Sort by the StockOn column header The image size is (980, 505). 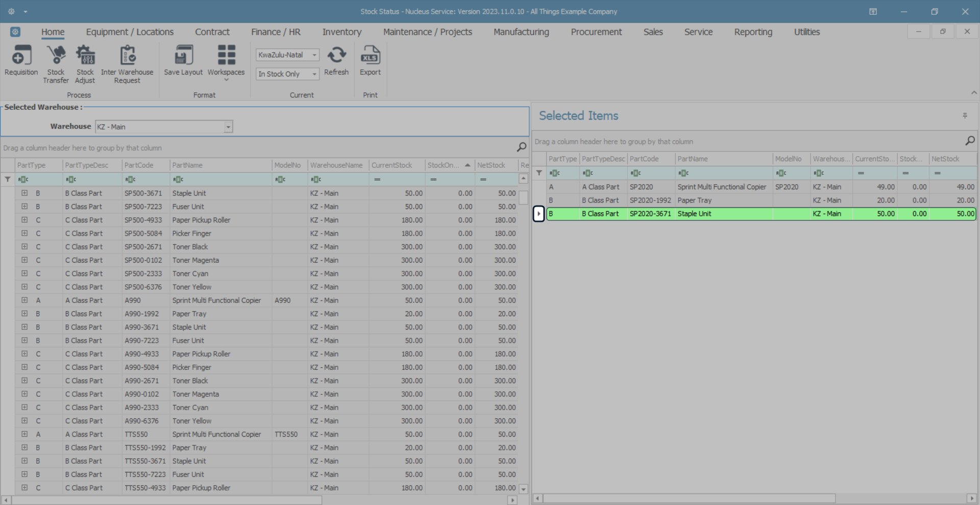[443, 165]
